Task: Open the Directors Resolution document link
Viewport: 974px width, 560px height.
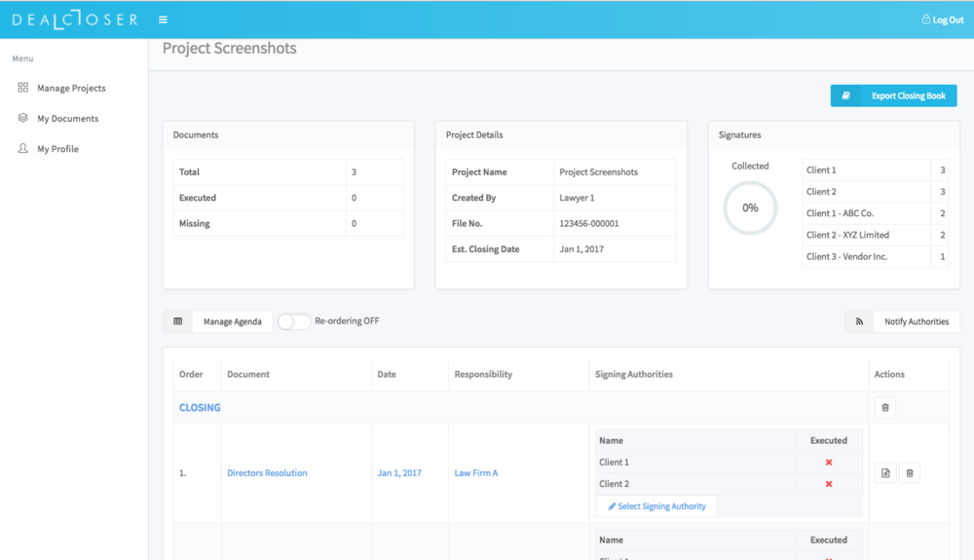Action: point(267,473)
